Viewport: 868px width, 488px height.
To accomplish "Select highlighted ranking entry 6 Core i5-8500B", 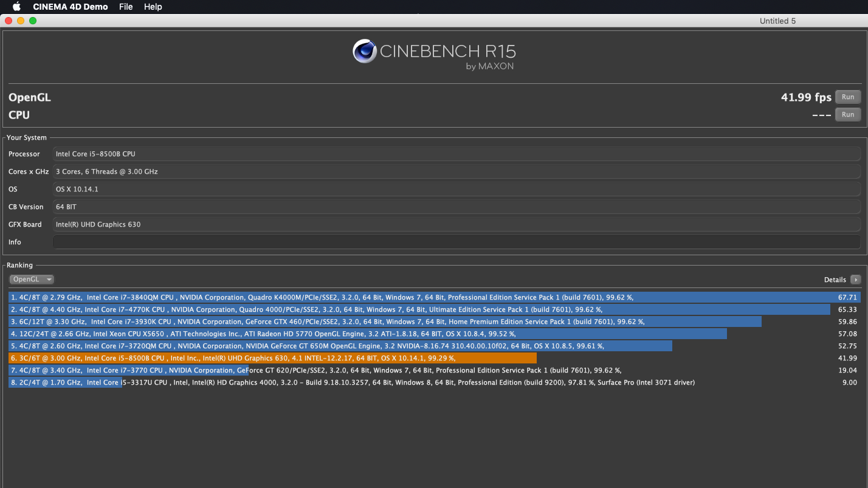I will (434, 358).
